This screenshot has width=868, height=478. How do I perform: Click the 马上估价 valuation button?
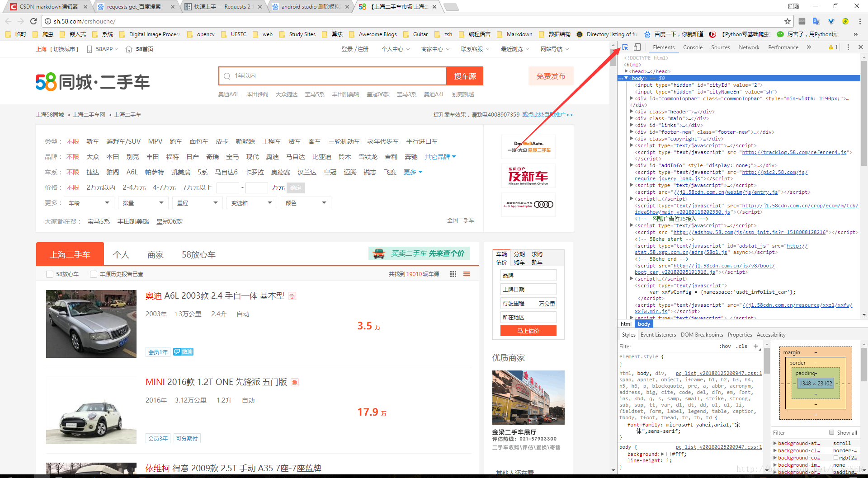pyautogui.click(x=528, y=331)
